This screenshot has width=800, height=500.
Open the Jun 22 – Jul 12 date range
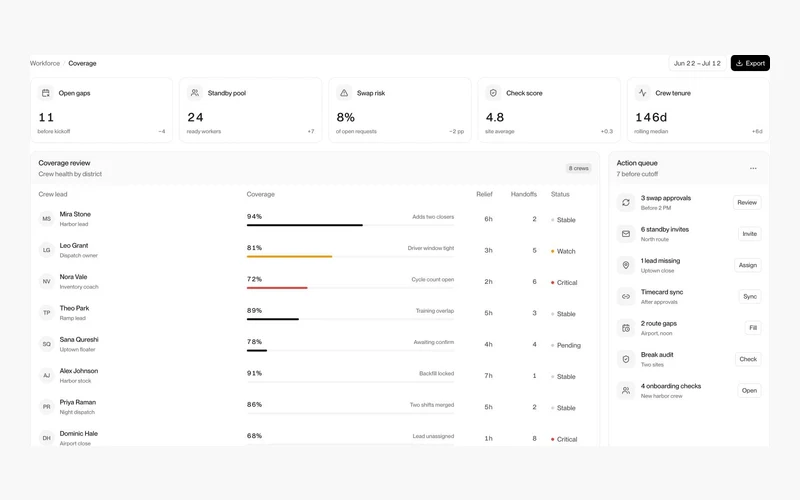click(697, 63)
